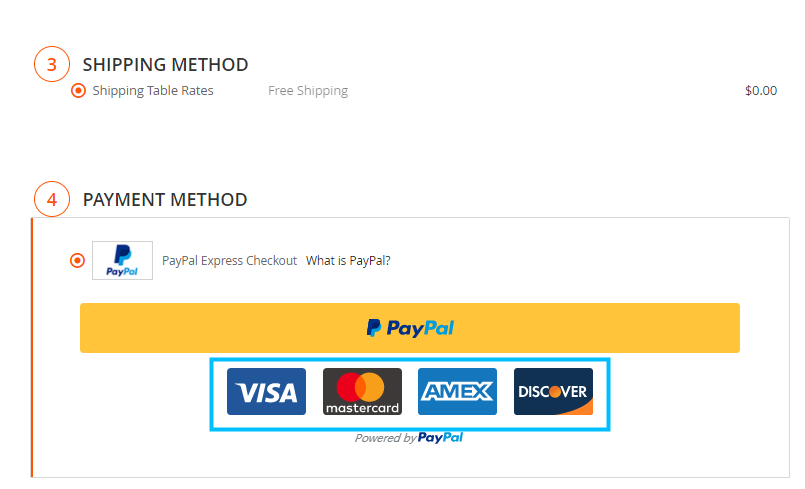Click the step 3 circle icon
The image size is (805, 489).
(x=52, y=64)
